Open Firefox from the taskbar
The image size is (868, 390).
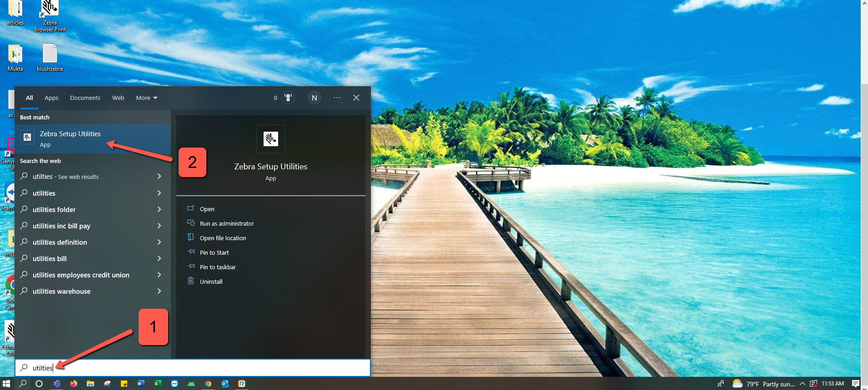(x=74, y=384)
